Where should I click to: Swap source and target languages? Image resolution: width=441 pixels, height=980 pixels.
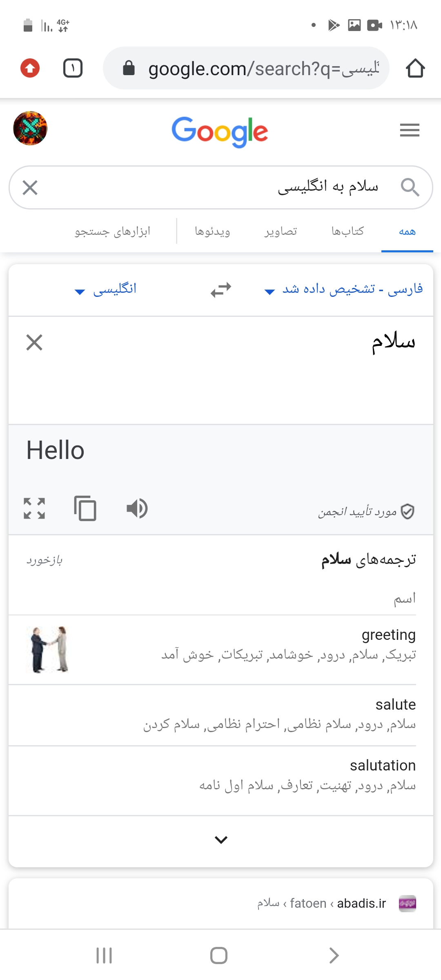point(221,290)
